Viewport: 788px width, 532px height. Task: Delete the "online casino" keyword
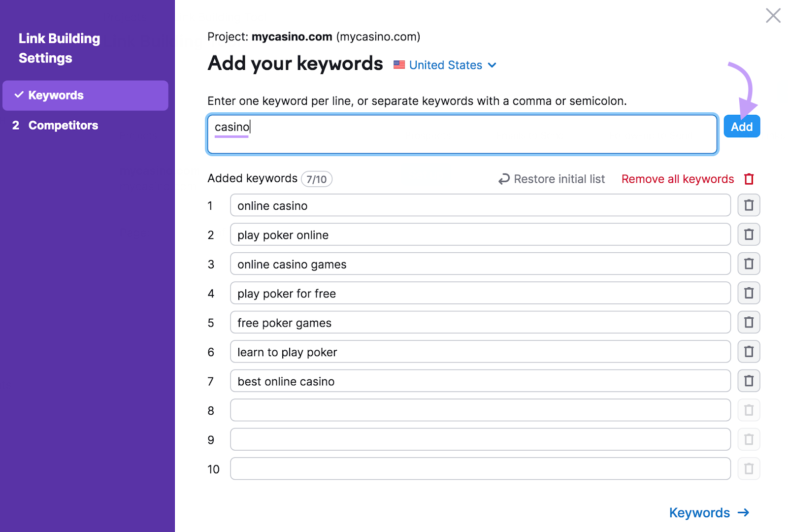[749, 205]
